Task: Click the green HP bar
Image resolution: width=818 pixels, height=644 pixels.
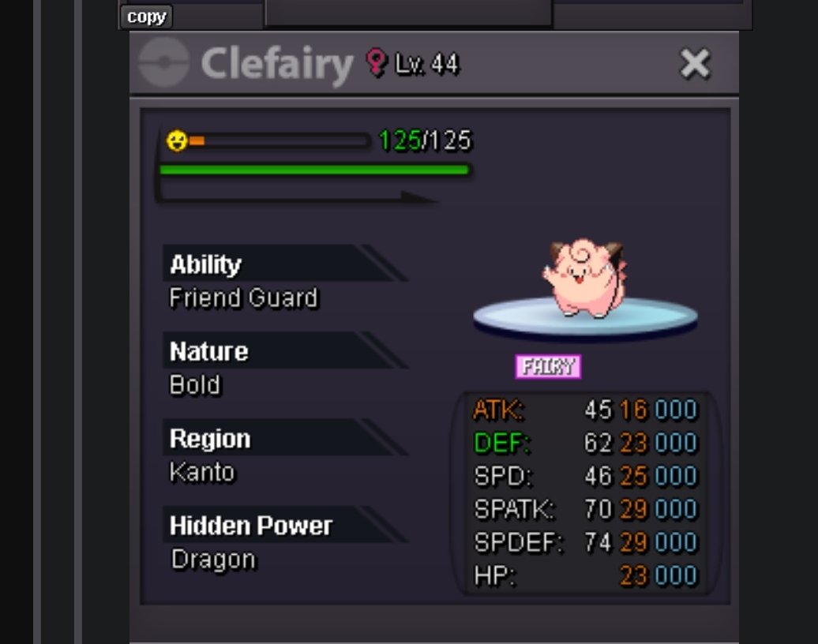Action: (314, 170)
